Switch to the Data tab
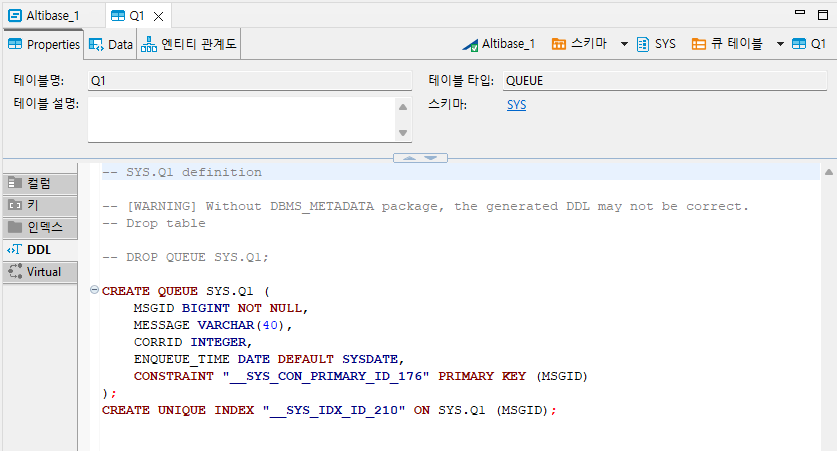Viewport: 837px width, 451px height. coord(111,44)
